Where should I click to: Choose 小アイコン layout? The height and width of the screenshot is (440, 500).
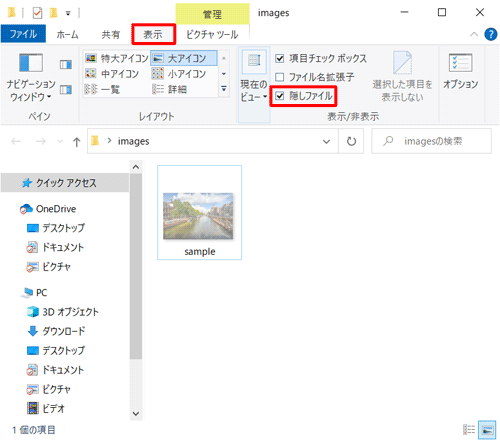point(179,74)
